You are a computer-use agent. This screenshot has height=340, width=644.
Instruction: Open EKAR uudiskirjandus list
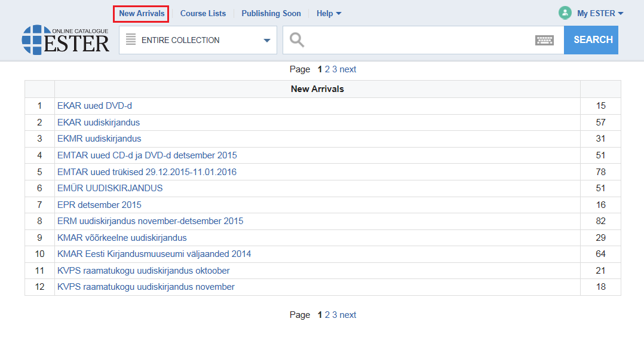pyautogui.click(x=99, y=122)
